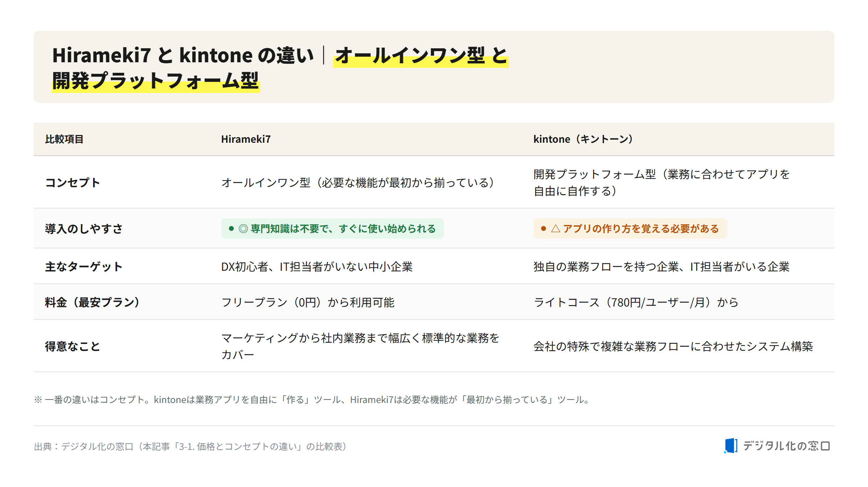
Task: Click the 料金（最安プラン）row label
Action: [92, 302]
